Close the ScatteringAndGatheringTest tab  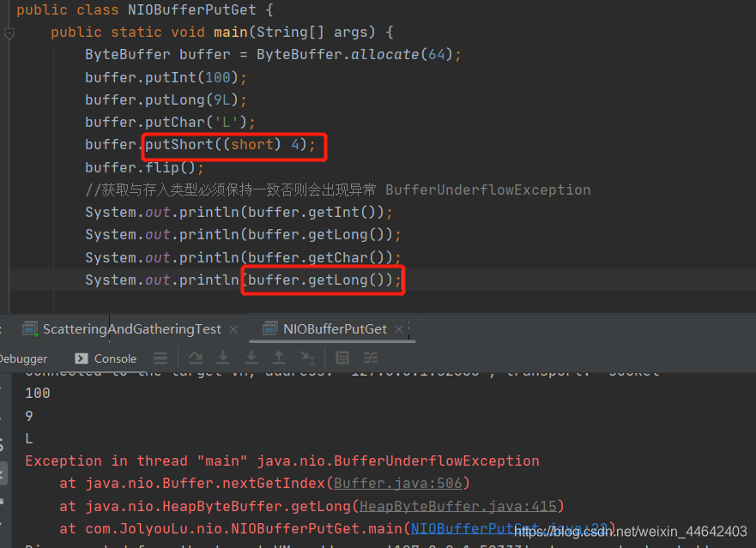233,329
